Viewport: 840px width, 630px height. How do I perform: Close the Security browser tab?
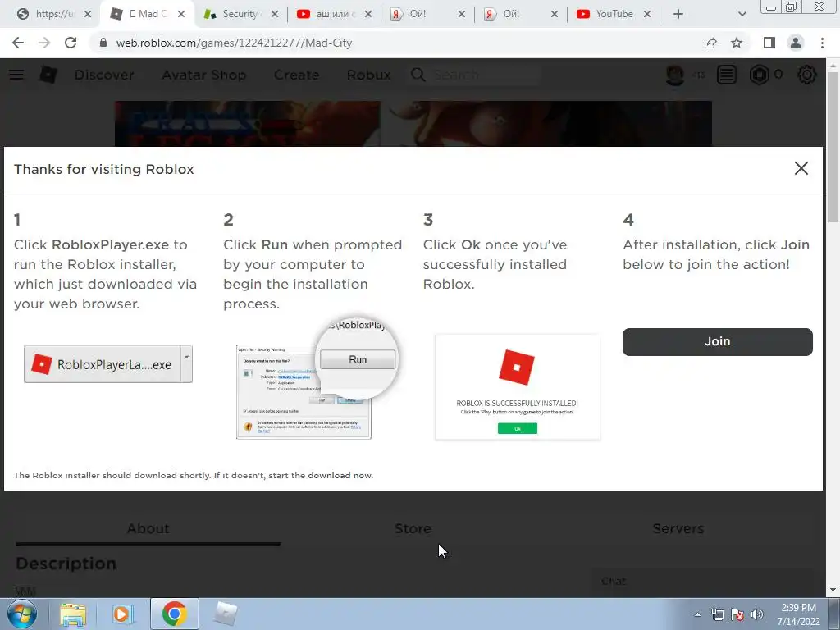click(x=274, y=14)
